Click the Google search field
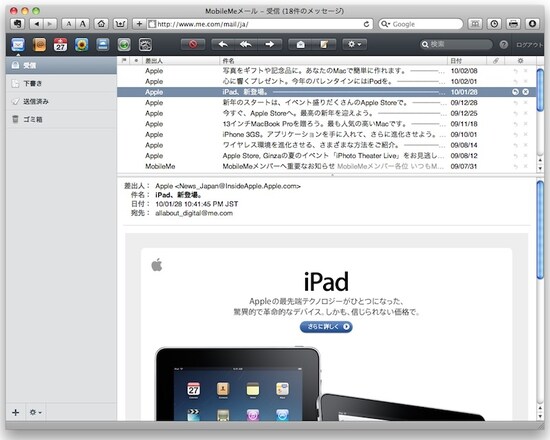Image resolution: width=550 pixels, height=440 pixels. (x=421, y=24)
